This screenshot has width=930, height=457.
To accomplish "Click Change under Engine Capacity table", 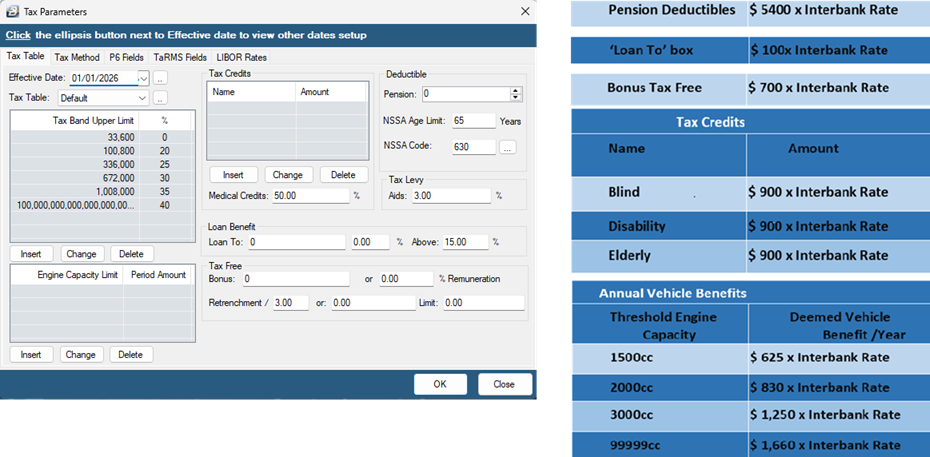I will 81,354.
